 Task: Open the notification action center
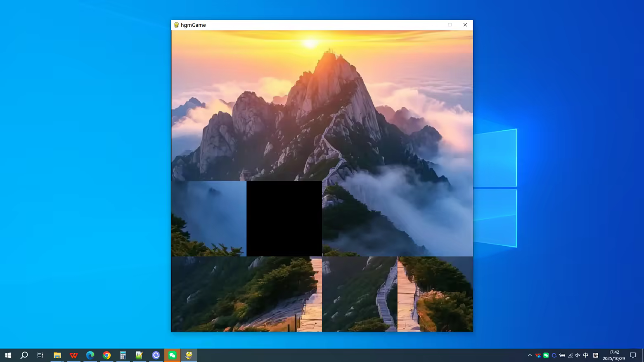[633, 355]
